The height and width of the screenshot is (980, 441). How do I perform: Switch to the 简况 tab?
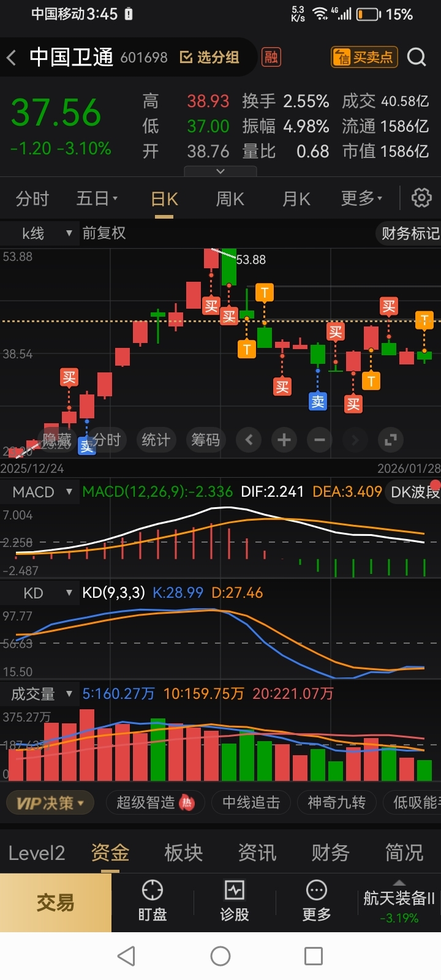point(404,853)
